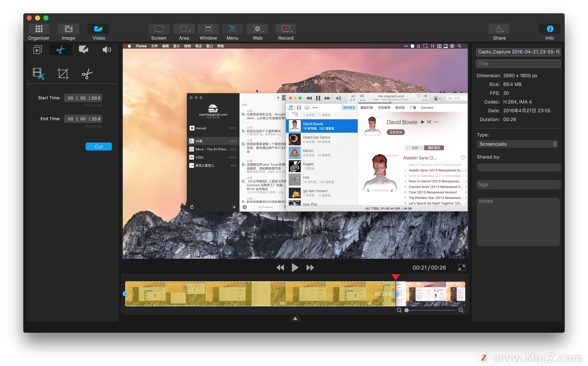Click the blue Cut button
588x366 pixels.
click(x=99, y=147)
